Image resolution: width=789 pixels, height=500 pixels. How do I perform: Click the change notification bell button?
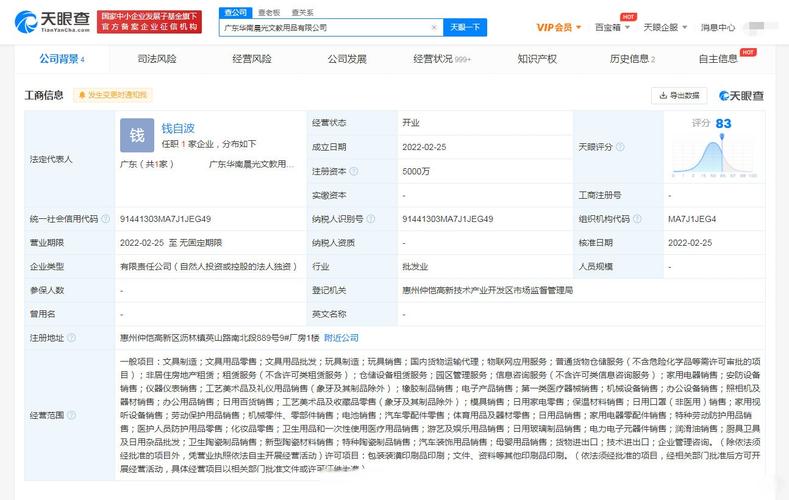[x=112, y=95]
